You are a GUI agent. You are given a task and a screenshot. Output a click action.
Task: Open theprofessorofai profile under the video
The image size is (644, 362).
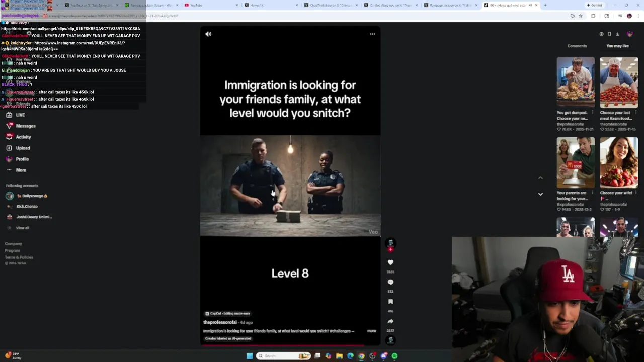(x=220, y=322)
